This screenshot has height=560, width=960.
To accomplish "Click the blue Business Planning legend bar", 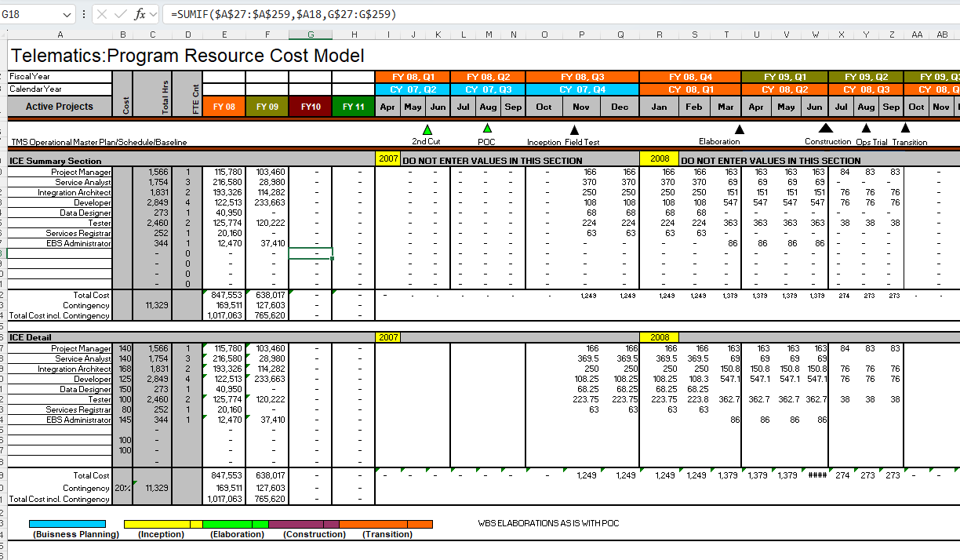I will 67,524.
